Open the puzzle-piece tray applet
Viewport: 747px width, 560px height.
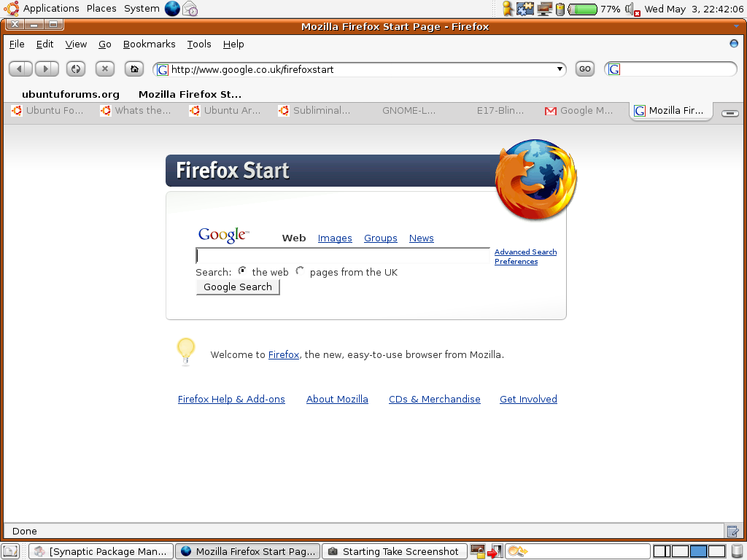click(x=525, y=9)
